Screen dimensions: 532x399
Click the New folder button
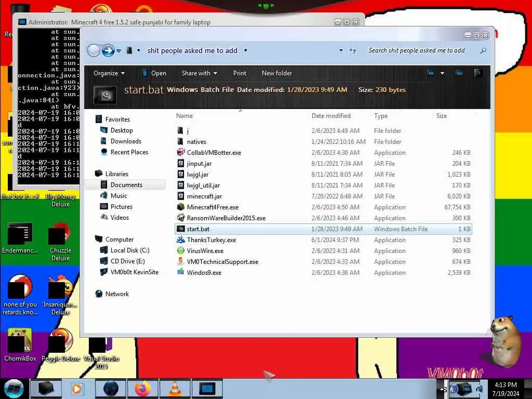[277, 73]
